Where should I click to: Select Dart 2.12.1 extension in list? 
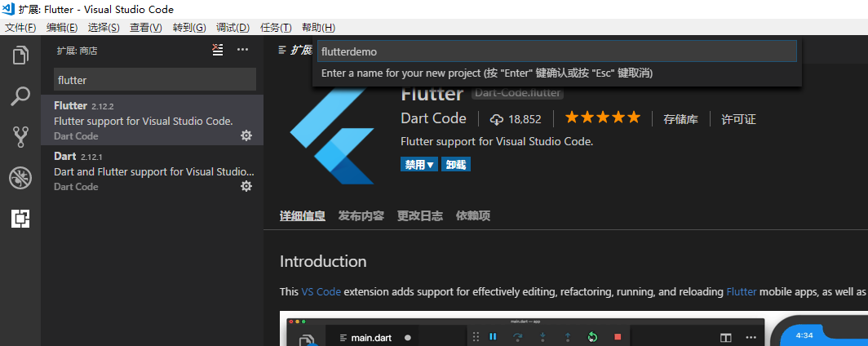pyautogui.click(x=153, y=171)
